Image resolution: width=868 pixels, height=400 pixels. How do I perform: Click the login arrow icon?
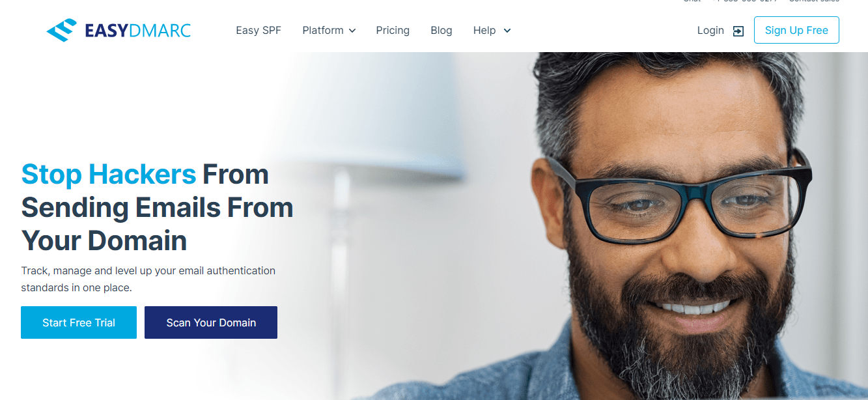click(x=738, y=31)
